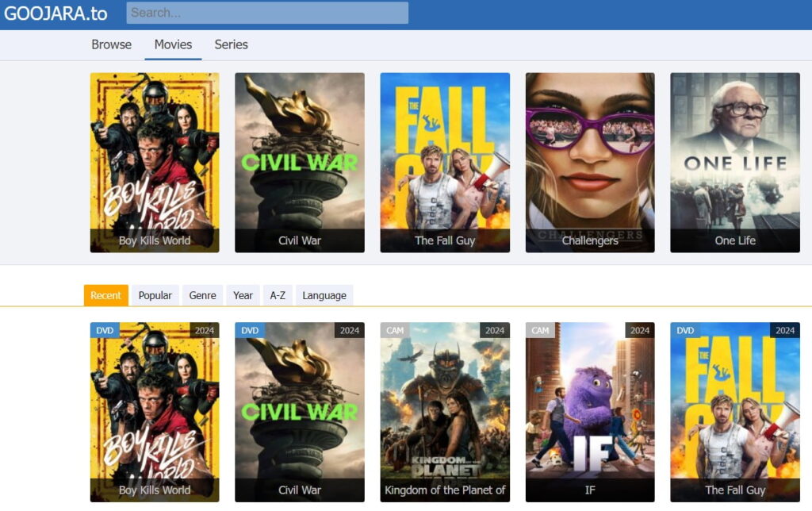Select the A-Z filter tab
The height and width of the screenshot is (511, 812).
pos(278,295)
